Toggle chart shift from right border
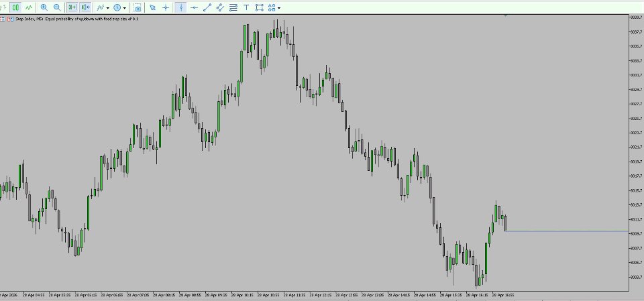644x301 pixels. point(85,7)
